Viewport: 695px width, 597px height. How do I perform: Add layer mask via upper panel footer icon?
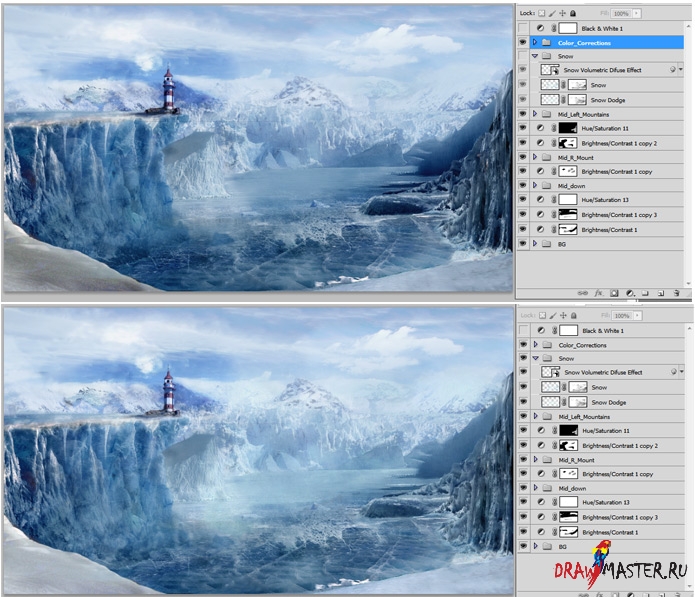614,293
